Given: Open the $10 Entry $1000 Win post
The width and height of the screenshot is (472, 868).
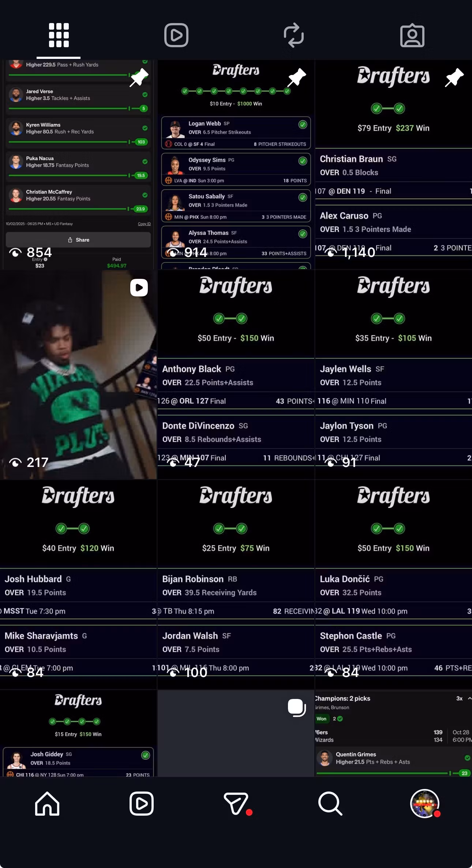Looking at the screenshot, I should [236, 165].
